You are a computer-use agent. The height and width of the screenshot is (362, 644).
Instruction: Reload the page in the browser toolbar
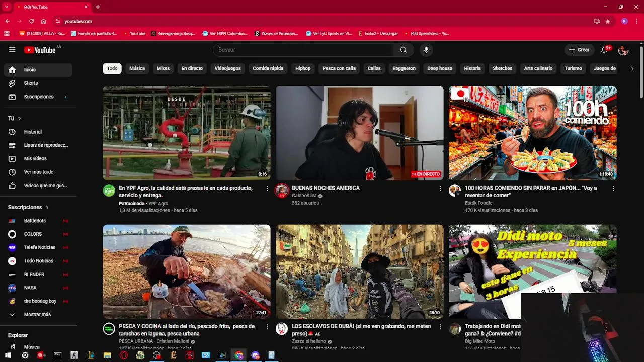point(31,21)
